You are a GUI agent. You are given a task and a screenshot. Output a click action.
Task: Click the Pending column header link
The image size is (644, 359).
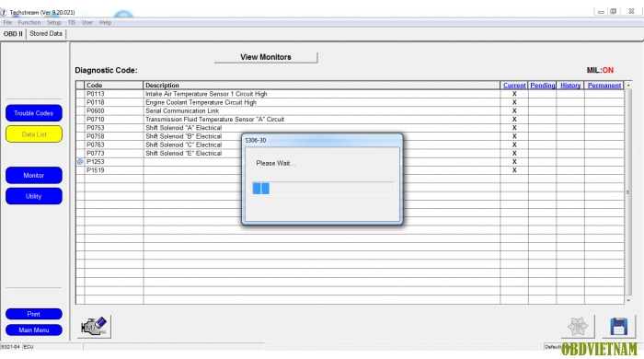pyautogui.click(x=543, y=86)
